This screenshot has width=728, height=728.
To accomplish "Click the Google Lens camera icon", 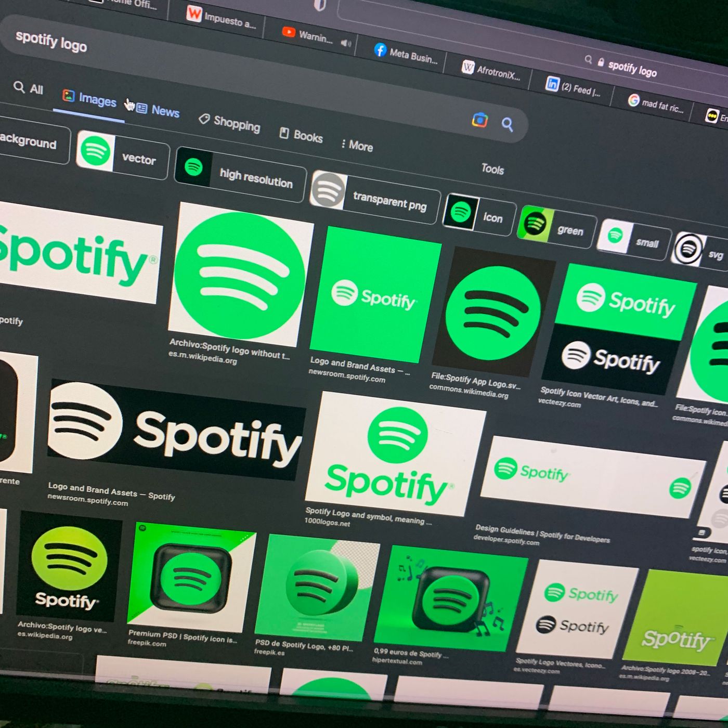I will click(x=479, y=120).
